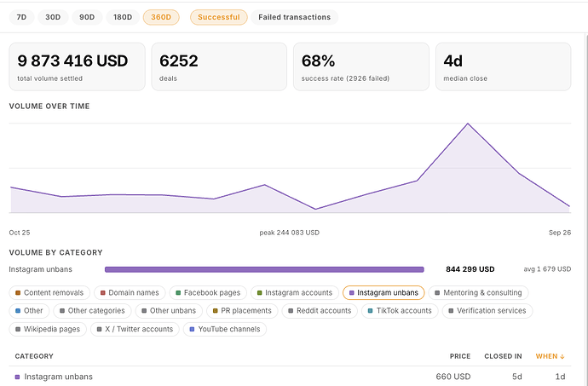Toggle the Mentoring & consulting chip
Screen dimensions: 588x386
[x=479, y=292]
